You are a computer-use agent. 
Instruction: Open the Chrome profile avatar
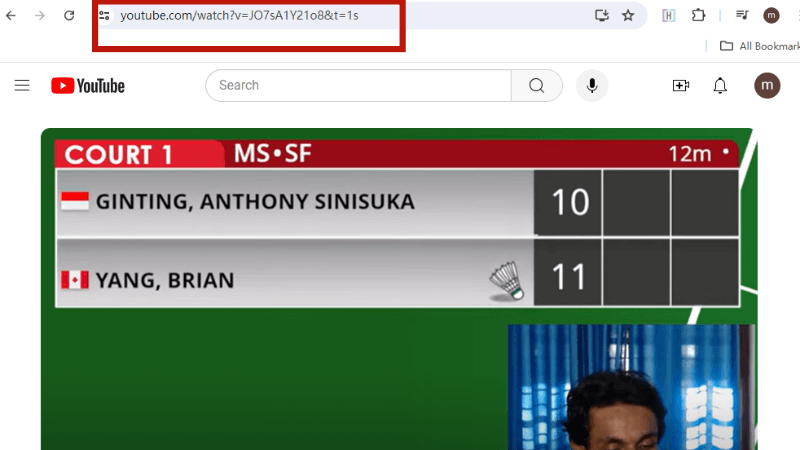pos(771,15)
